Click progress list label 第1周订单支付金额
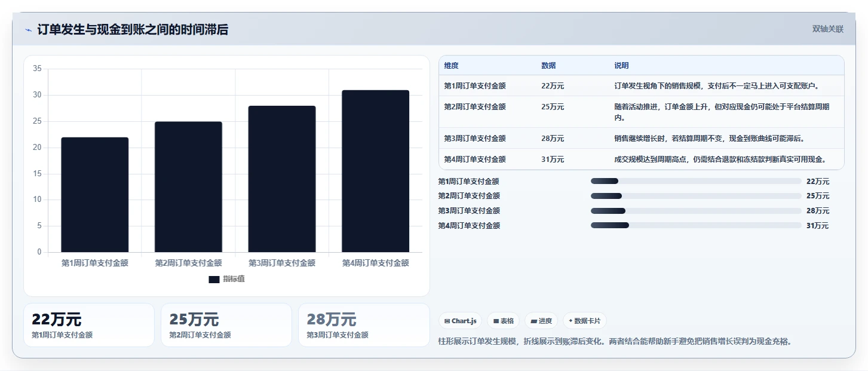 click(469, 182)
